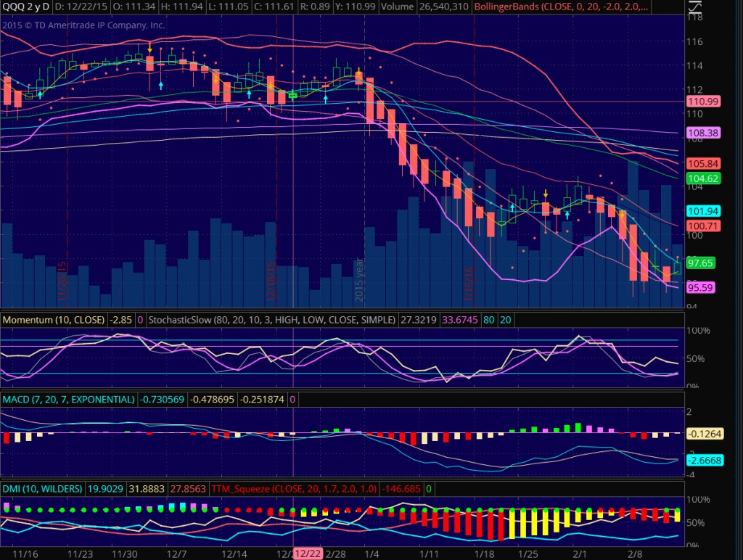Open the MACD (7, 20, 7, EXPONENTIAL) label
Image resolution: width=743 pixels, height=560 pixels.
(68, 400)
